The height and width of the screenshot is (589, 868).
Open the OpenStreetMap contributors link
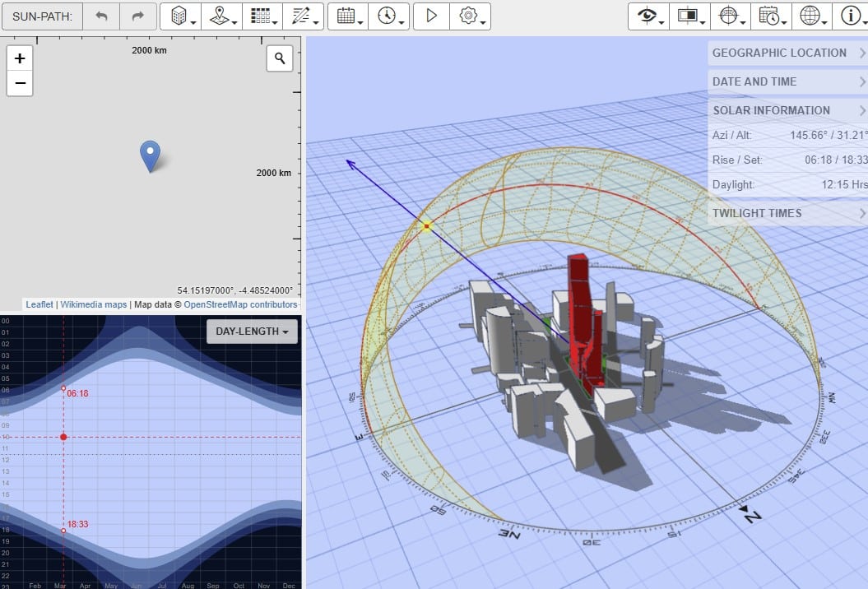pos(240,304)
